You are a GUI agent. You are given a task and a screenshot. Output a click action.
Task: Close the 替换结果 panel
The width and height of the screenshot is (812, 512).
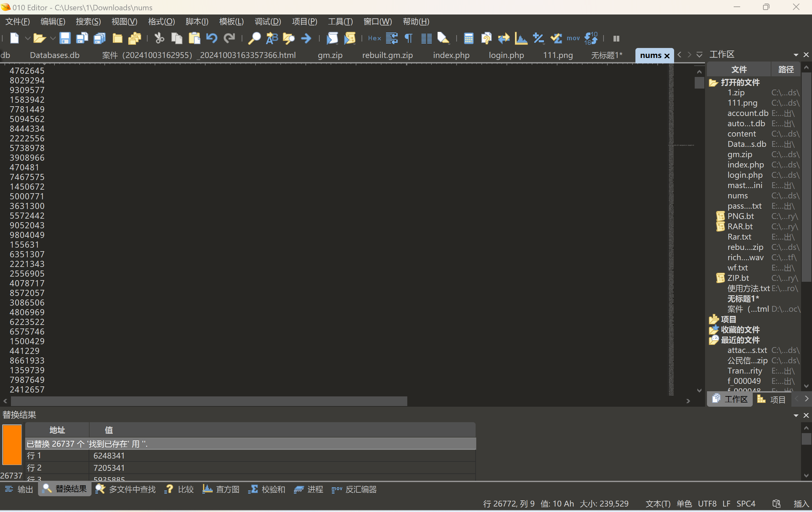pyautogui.click(x=806, y=415)
